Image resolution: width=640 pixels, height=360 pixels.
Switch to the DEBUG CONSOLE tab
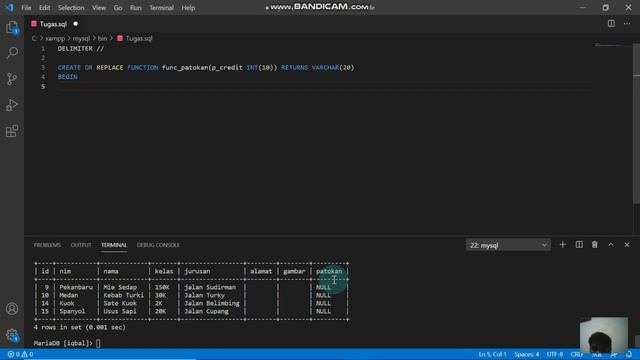pyautogui.click(x=158, y=245)
